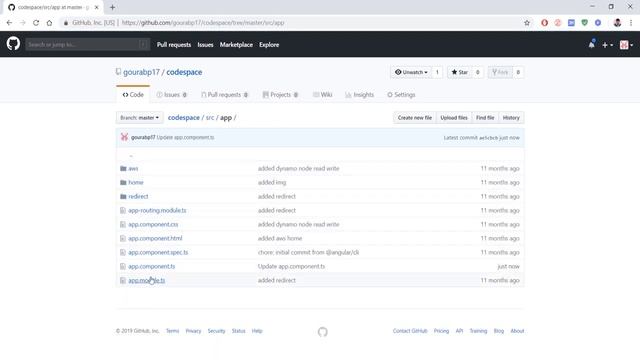640x360 pixels.
Task: Click Upload files button
Action: pos(454,118)
